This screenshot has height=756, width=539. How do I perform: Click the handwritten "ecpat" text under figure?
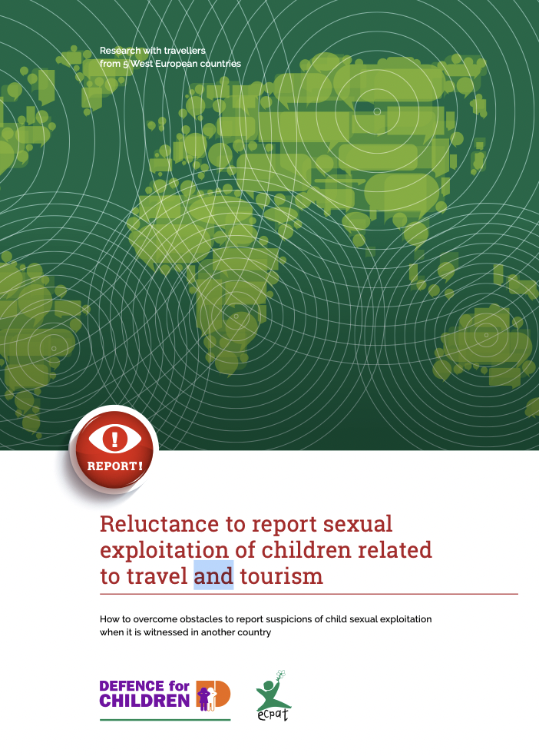pyautogui.click(x=274, y=714)
